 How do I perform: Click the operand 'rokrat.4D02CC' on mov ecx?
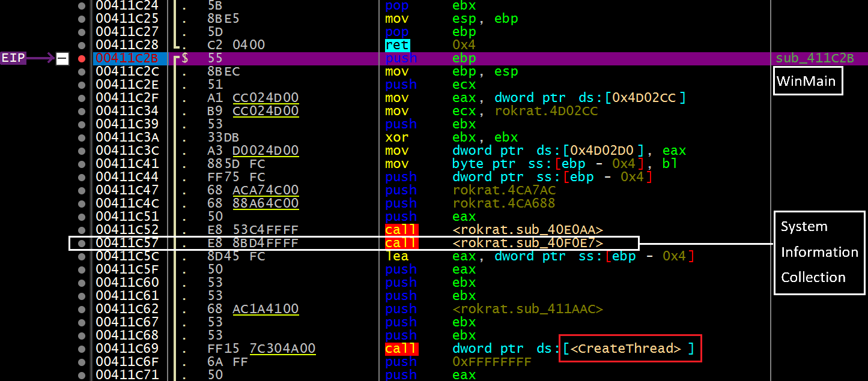(546, 111)
